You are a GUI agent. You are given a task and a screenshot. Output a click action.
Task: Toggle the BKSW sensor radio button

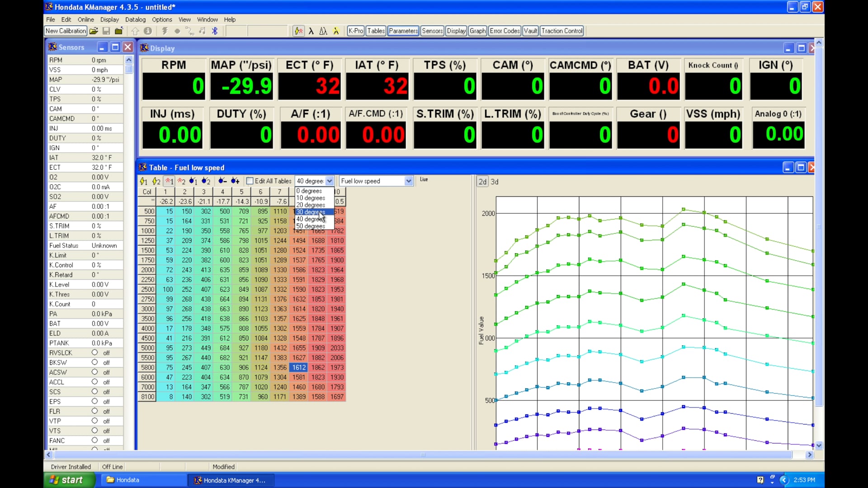click(x=95, y=362)
